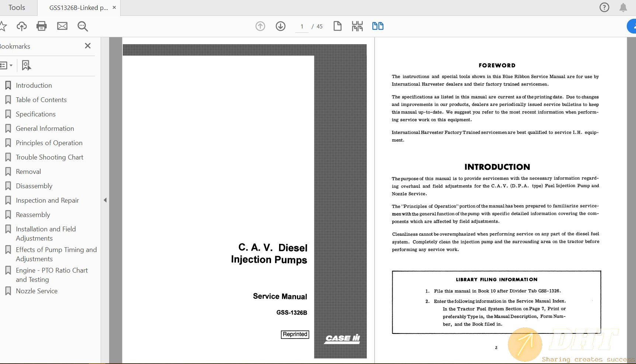Open the Nozzle Service bookmark
Image resolution: width=636 pixels, height=364 pixels.
point(37,291)
